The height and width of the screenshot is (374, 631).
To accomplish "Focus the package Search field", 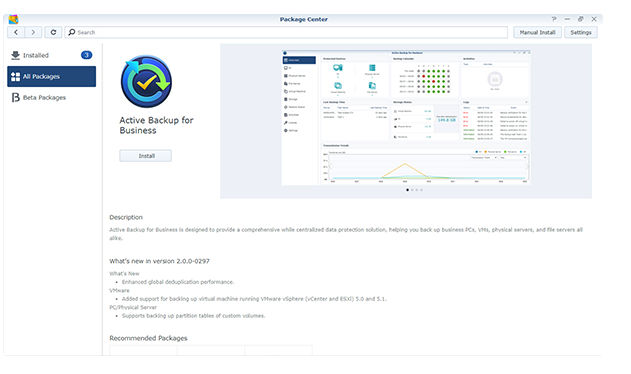I will (286, 32).
